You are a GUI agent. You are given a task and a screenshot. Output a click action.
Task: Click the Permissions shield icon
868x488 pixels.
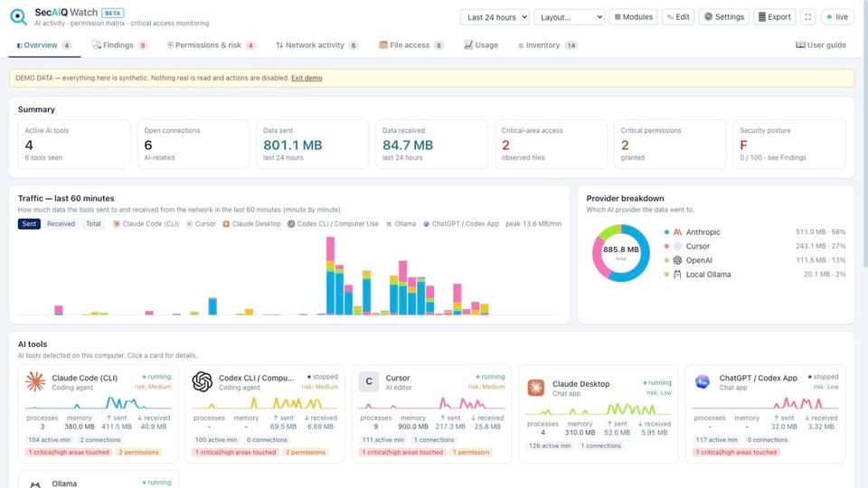[x=171, y=45]
